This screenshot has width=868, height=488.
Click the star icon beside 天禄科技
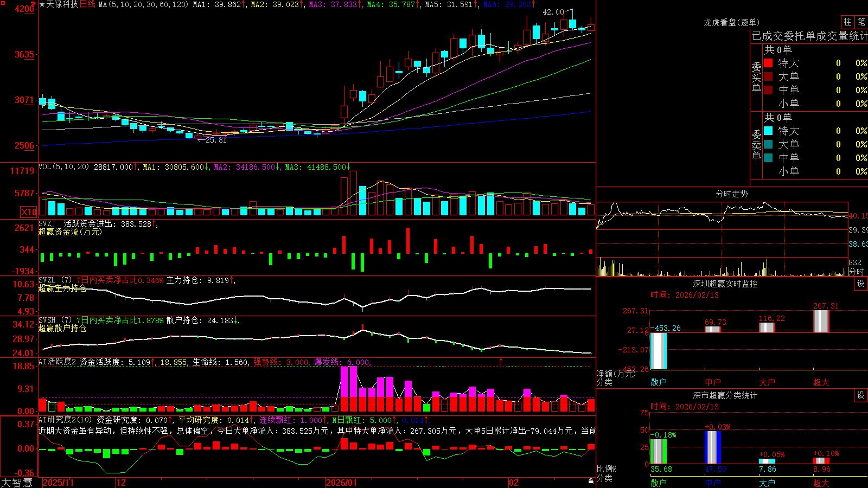42,4
